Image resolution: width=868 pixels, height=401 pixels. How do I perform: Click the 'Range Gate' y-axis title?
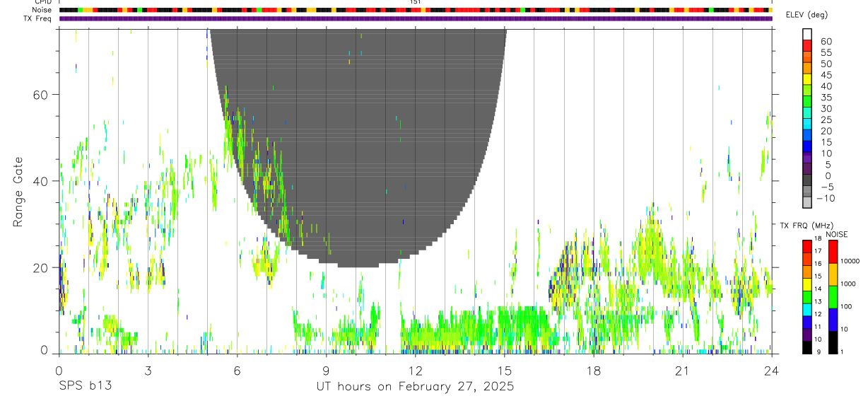18,191
